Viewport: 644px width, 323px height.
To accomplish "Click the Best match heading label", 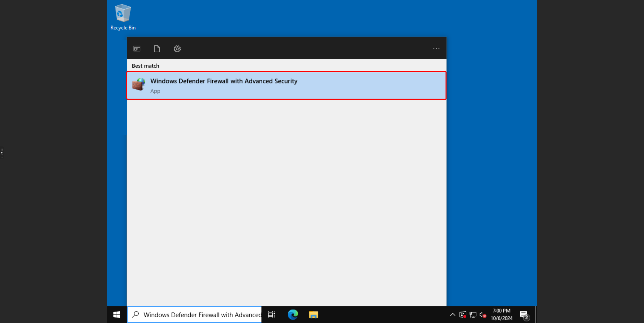I will coord(145,66).
